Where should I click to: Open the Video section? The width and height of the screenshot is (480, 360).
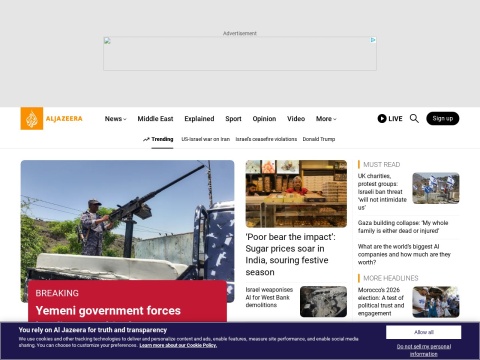point(296,119)
